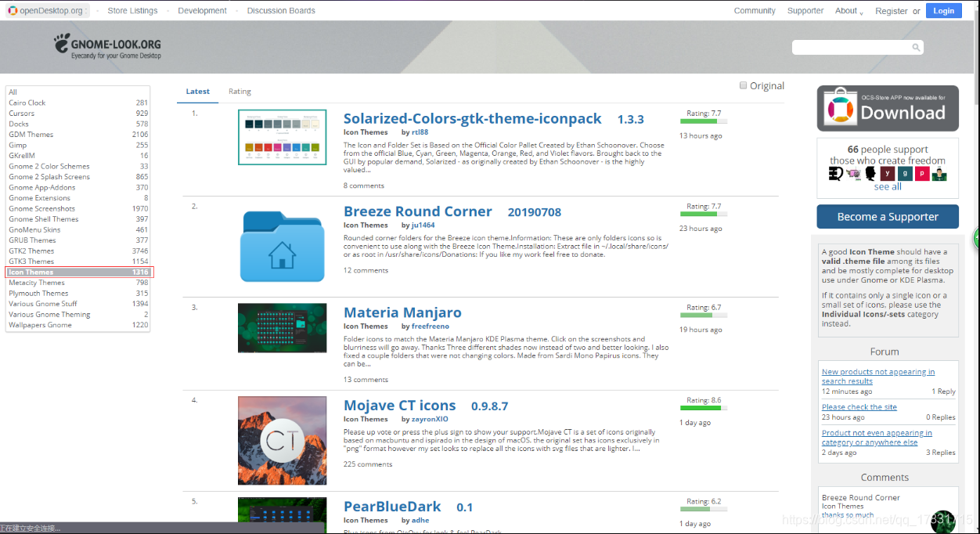Open author freefreeno profile link
The image size is (980, 534).
pyautogui.click(x=430, y=327)
